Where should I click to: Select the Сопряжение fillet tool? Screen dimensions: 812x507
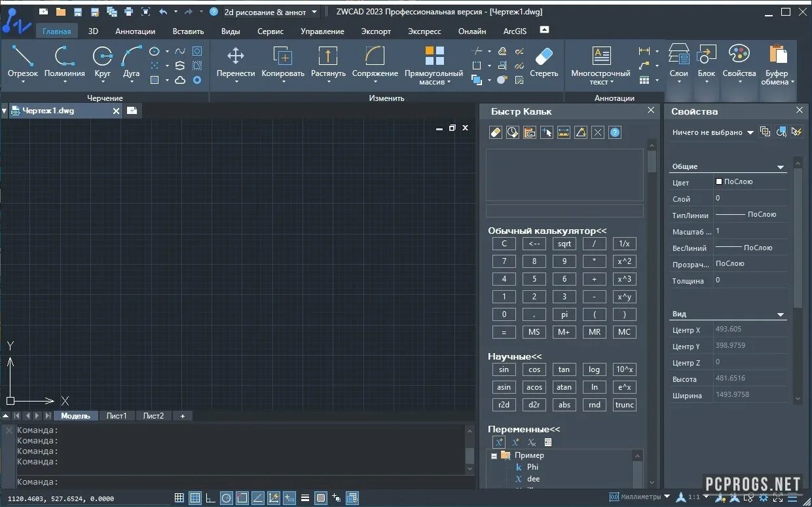(375, 63)
